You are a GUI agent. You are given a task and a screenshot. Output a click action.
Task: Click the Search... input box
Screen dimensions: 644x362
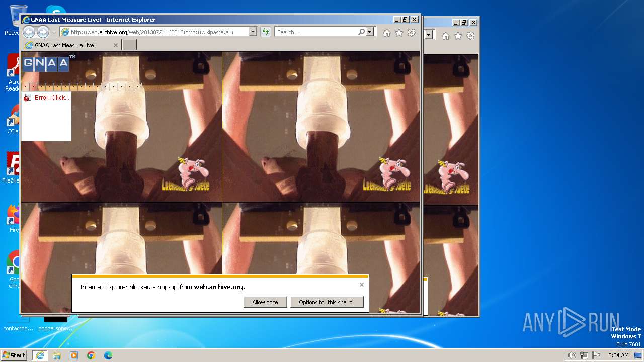316,32
